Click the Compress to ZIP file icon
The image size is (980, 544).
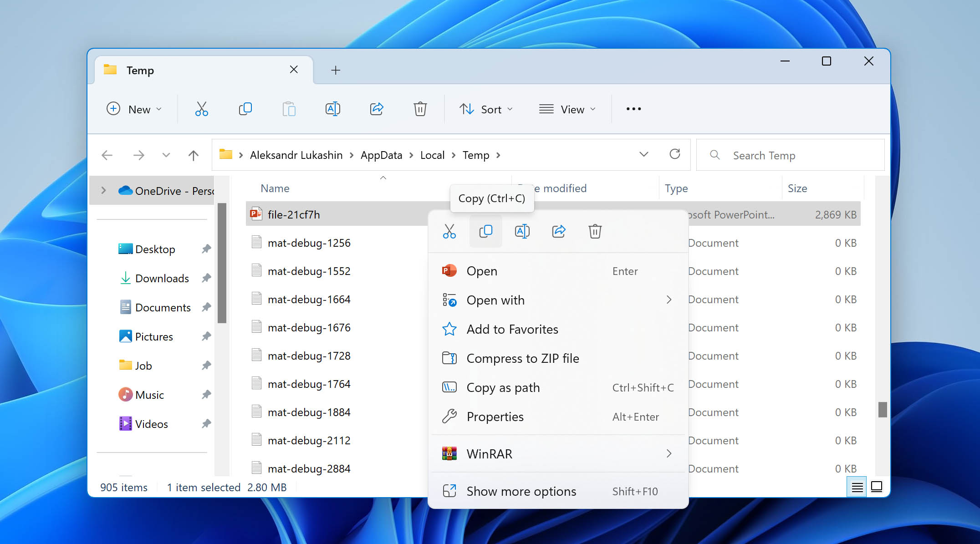[x=449, y=358]
